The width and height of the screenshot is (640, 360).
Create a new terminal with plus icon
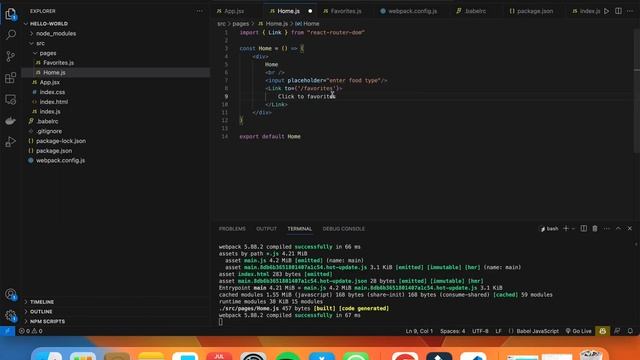point(566,229)
